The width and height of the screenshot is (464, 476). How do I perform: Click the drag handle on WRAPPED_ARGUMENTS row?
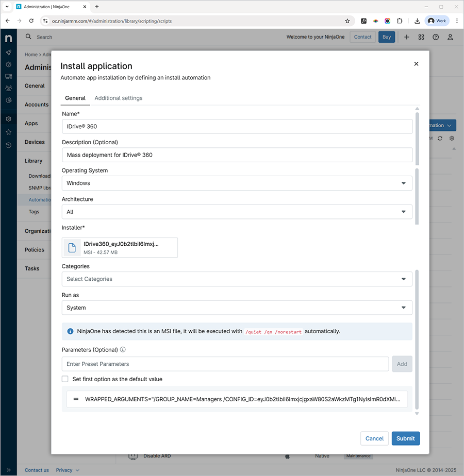(76, 399)
